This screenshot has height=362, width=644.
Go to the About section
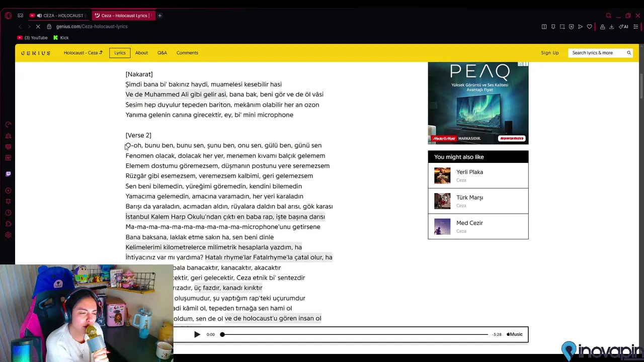[141, 53]
